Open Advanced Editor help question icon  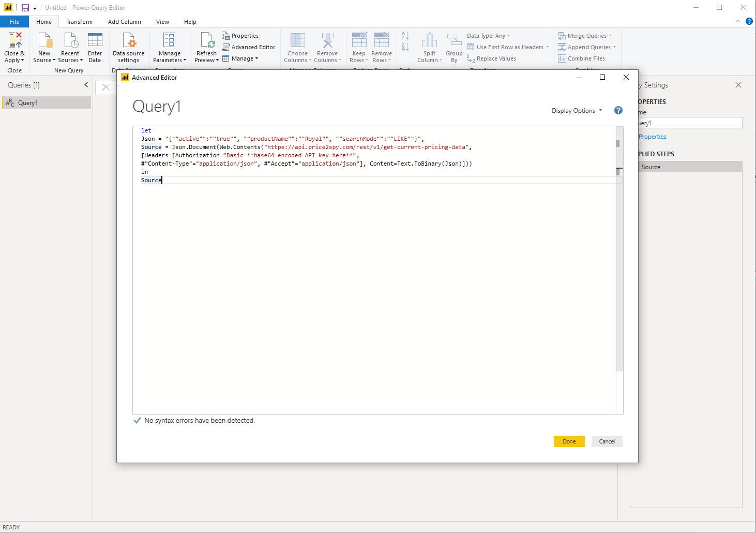pyautogui.click(x=618, y=110)
